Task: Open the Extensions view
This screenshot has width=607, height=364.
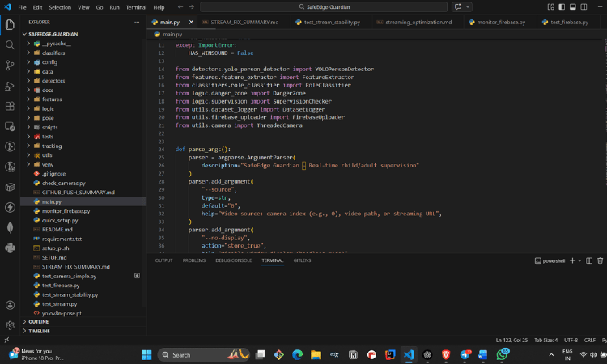Action: (x=10, y=106)
